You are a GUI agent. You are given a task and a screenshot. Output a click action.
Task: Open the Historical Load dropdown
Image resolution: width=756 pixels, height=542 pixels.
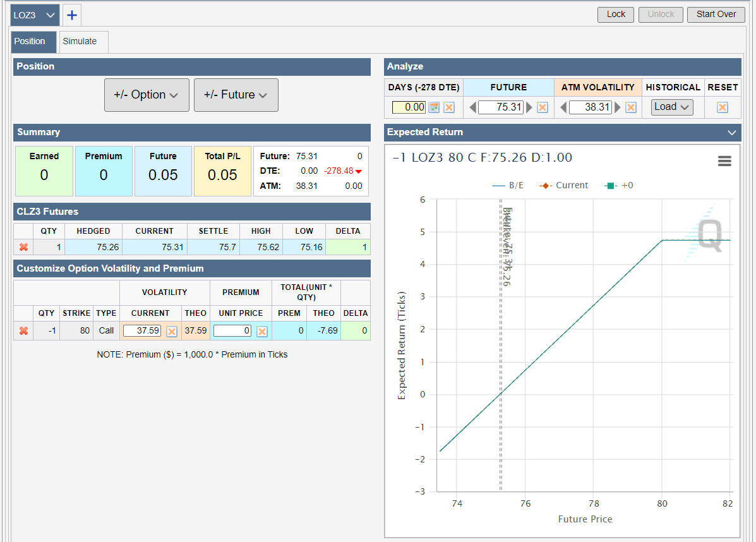(672, 107)
